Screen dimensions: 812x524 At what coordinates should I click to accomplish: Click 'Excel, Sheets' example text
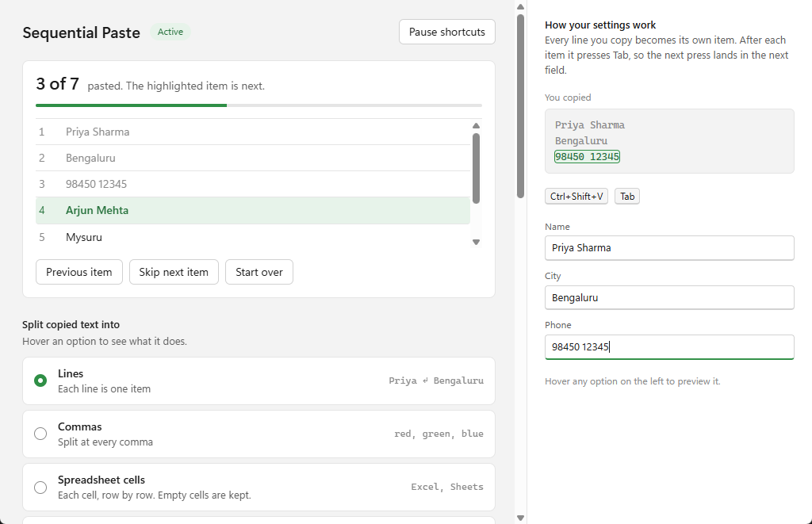(447, 487)
